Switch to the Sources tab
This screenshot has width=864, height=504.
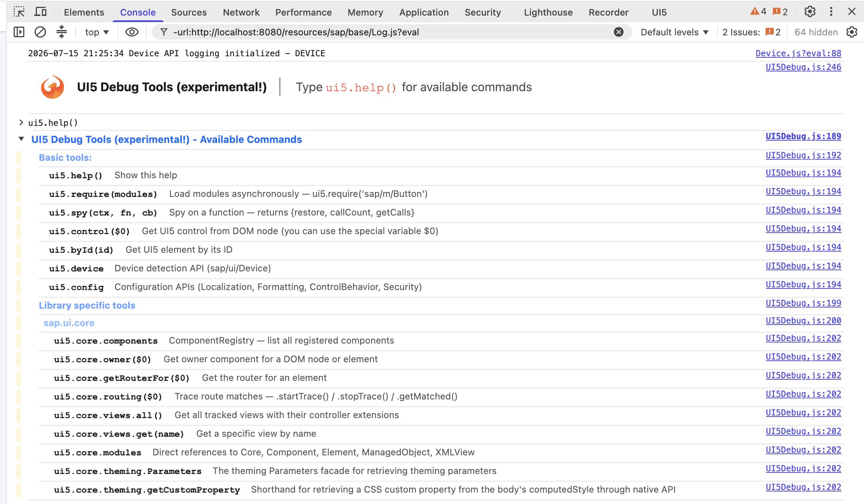(x=189, y=12)
